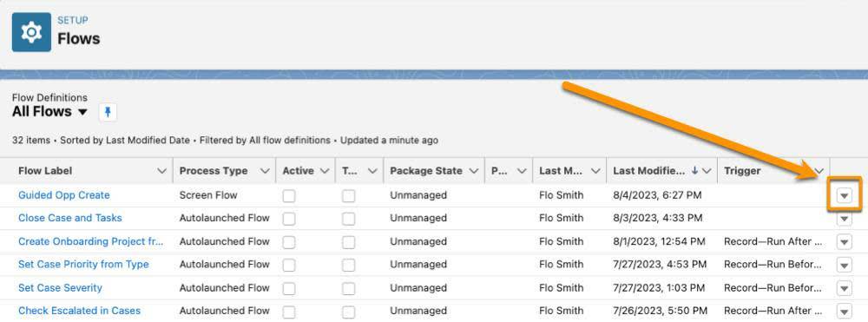Click the Trigger cell for Set Case Severity

pyautogui.click(x=773, y=287)
